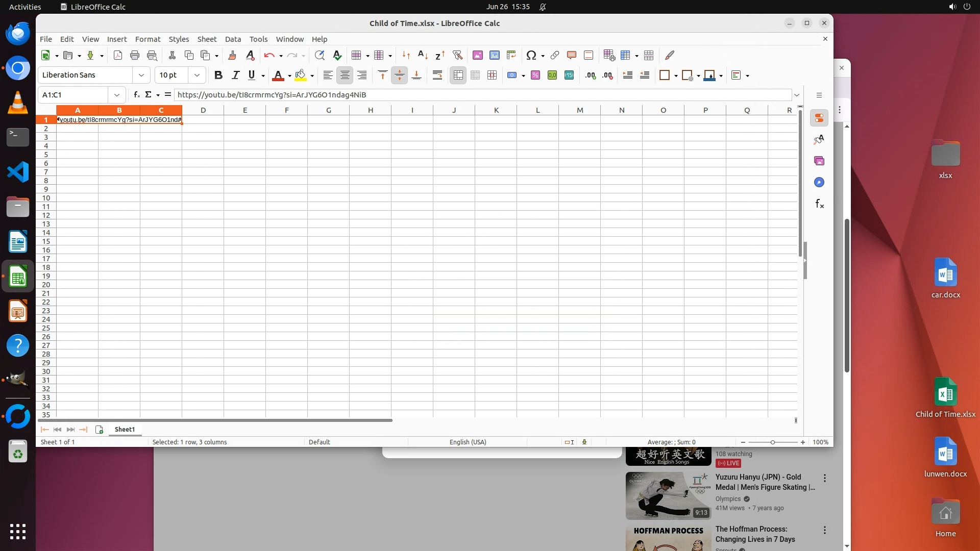
Task: Click the Merge and Center Cells icon
Action: pos(458,76)
